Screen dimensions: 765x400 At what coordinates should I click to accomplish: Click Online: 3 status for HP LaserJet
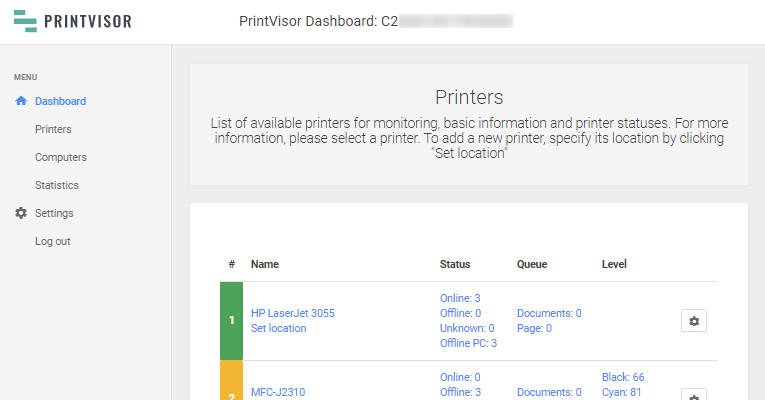[x=460, y=298]
